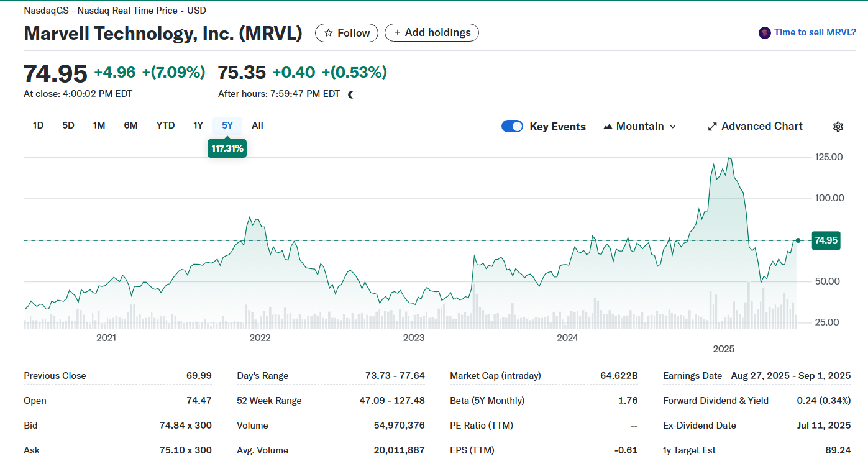Click the 2021 label on chart axis
The image size is (868, 469).
pos(106,338)
